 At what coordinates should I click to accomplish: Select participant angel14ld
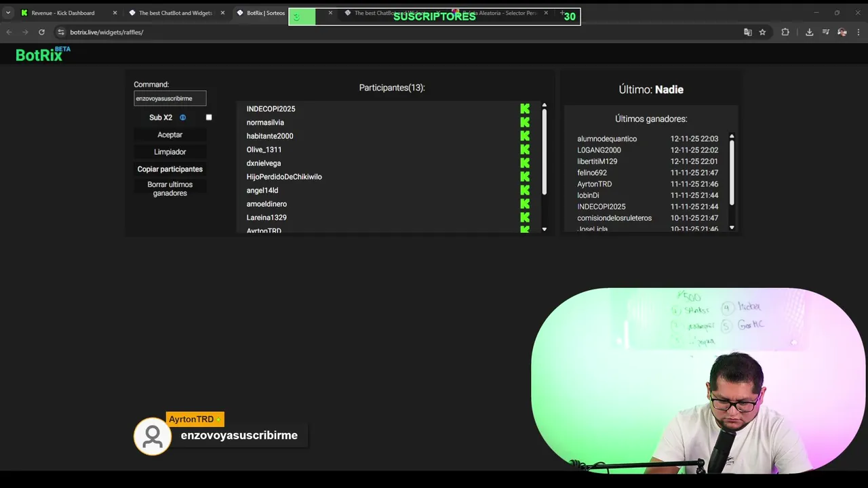tap(262, 190)
